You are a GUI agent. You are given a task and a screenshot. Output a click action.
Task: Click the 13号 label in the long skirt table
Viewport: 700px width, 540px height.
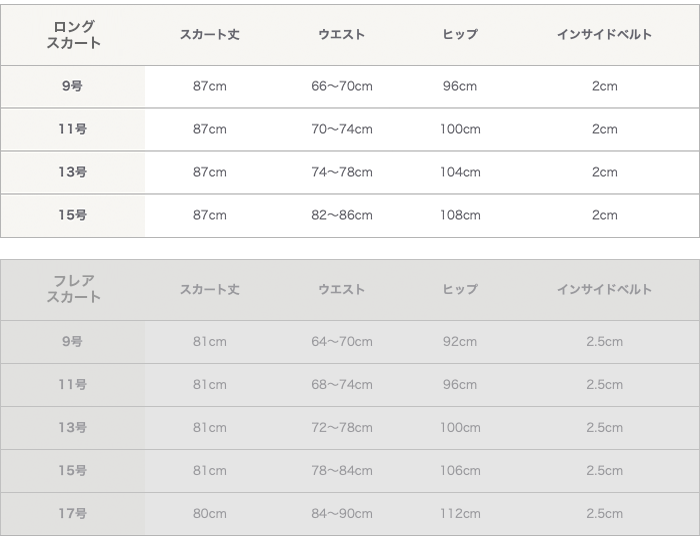pos(73,172)
